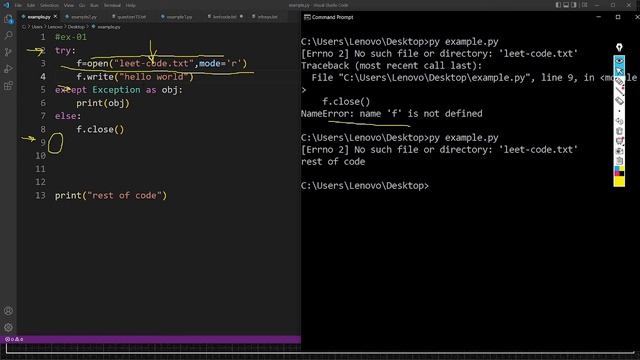Switch to the leetcode.txt tab
640x360 pixels.
pos(224,17)
